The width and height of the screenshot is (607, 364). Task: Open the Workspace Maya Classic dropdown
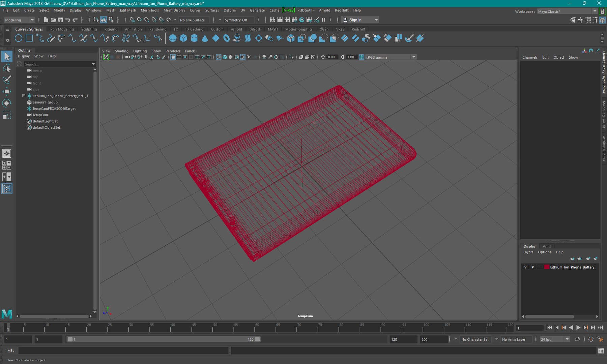click(x=567, y=11)
